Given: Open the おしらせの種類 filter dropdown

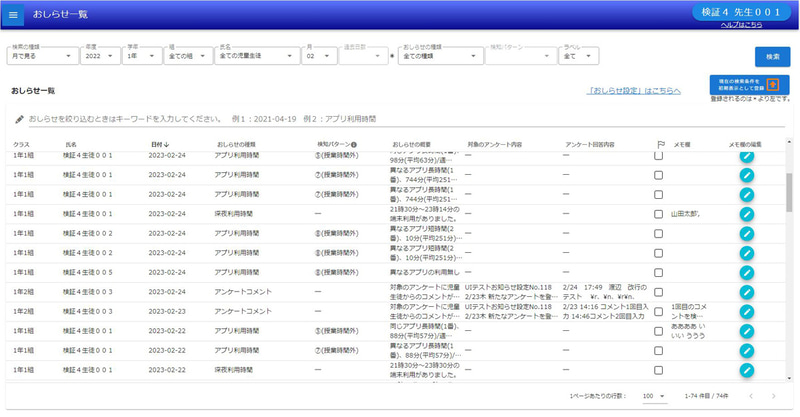Looking at the screenshot, I should click(440, 56).
